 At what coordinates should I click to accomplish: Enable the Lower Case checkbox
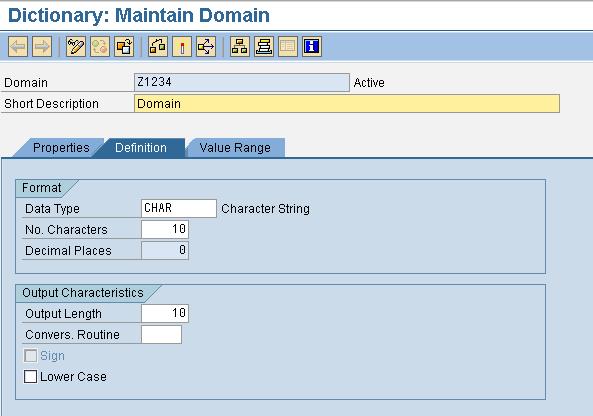(30, 377)
